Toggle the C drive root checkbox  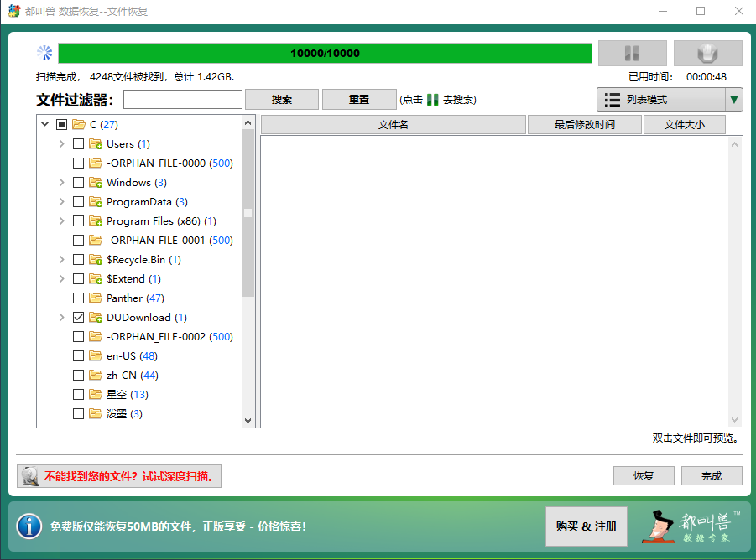(61, 125)
